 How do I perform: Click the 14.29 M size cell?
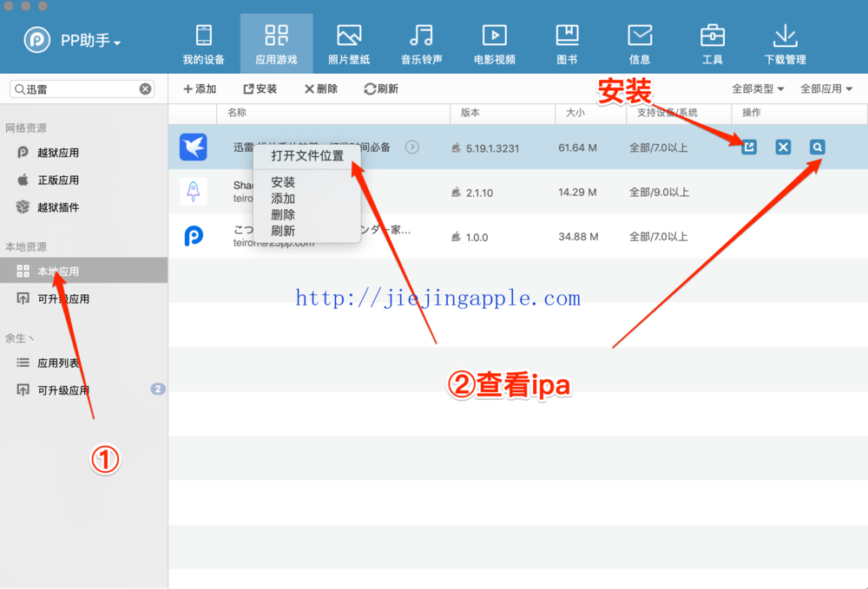point(577,192)
